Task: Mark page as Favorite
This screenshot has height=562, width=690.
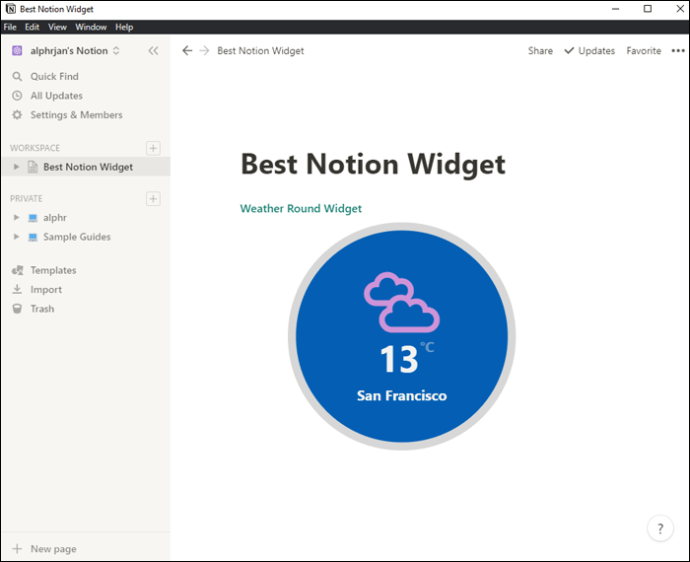Action: click(644, 51)
